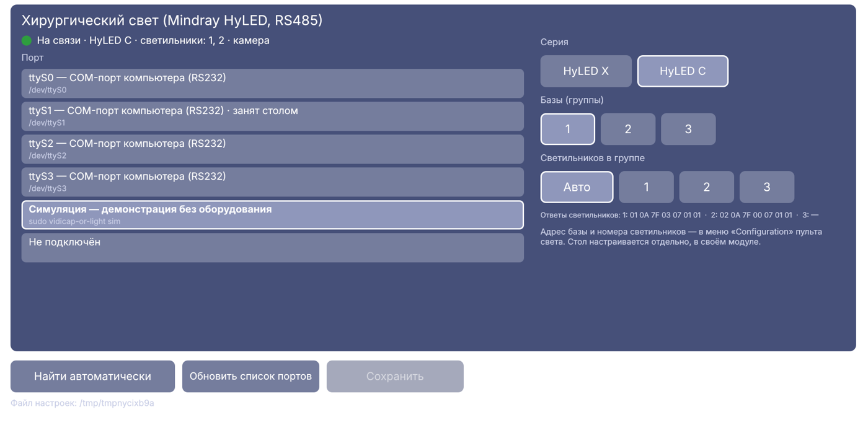The image size is (868, 438).
Task: Switch series to HyLED X
Action: [586, 71]
